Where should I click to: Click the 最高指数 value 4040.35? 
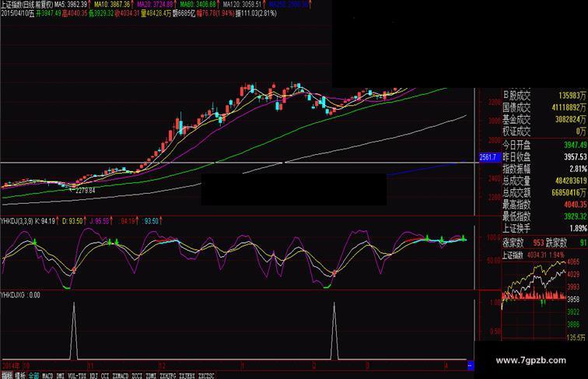tap(576, 205)
